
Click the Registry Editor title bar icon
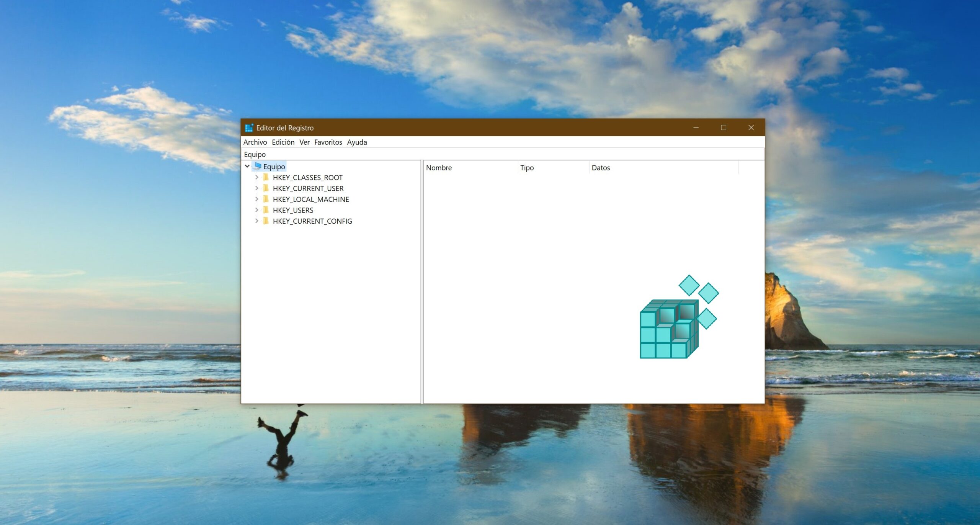[x=249, y=128]
